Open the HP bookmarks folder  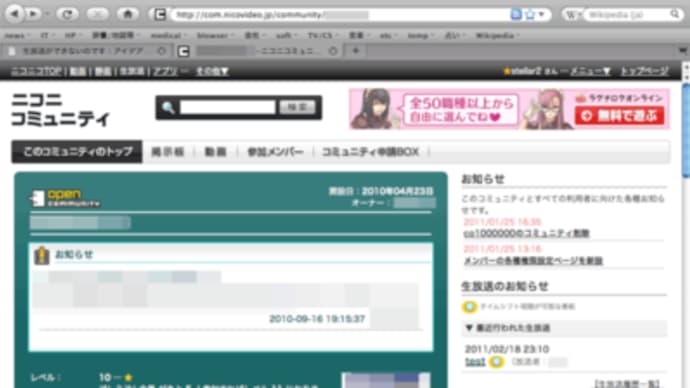pyautogui.click(x=73, y=35)
